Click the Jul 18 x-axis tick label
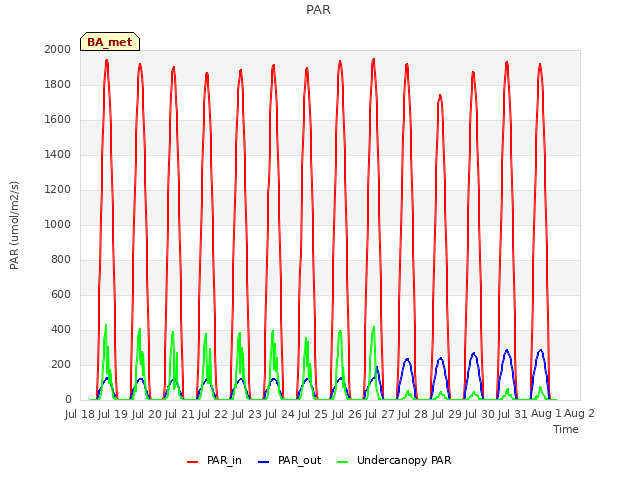Viewport: 640px width, 480px height. (80, 414)
